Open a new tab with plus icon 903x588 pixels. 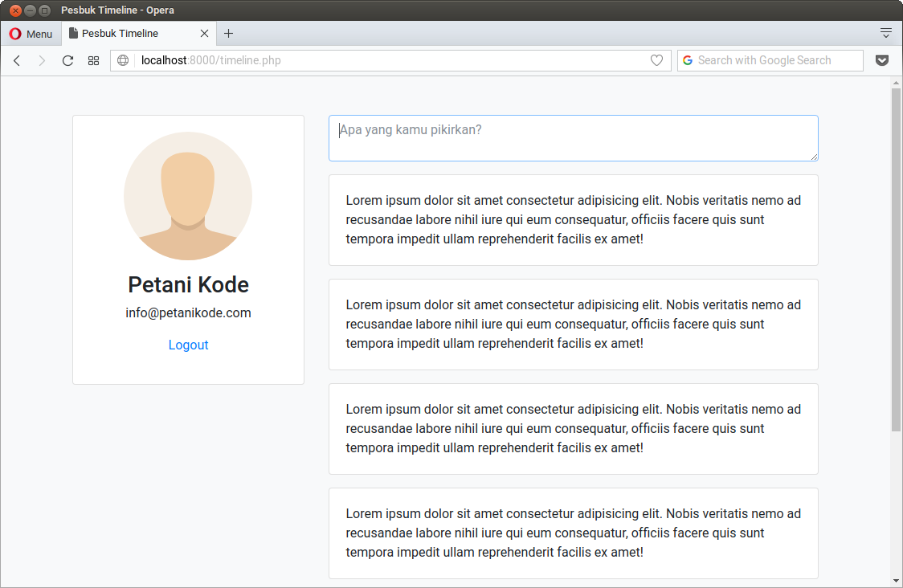228,34
